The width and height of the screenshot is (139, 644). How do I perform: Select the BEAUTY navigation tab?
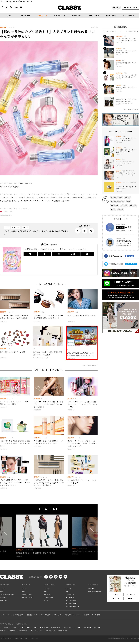43,15
